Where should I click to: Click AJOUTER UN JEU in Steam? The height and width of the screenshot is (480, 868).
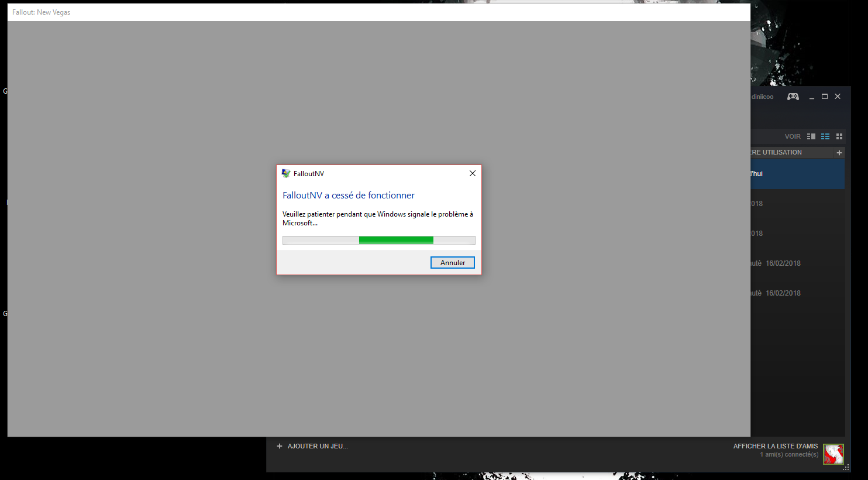pyautogui.click(x=318, y=446)
